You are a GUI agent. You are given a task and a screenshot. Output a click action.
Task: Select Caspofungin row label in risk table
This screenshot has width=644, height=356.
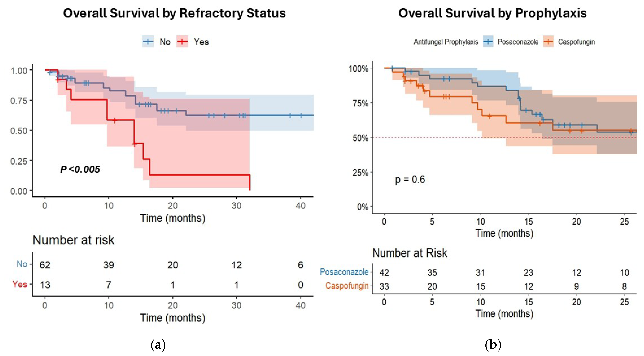pyautogui.click(x=347, y=286)
